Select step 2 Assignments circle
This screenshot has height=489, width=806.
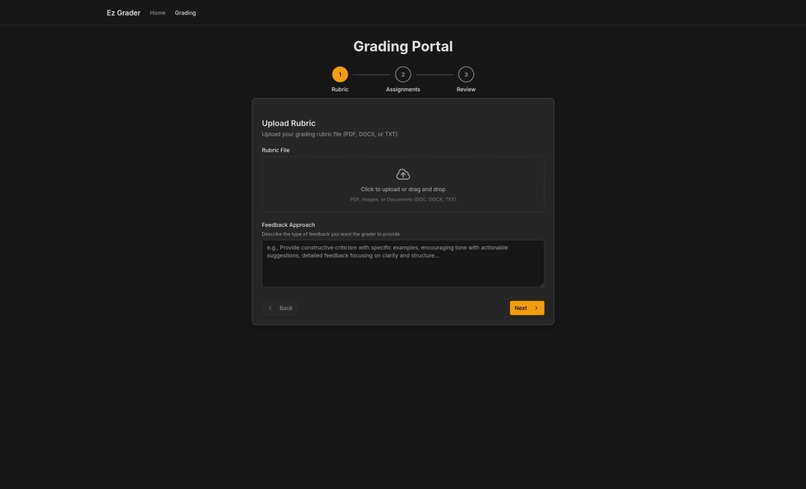click(403, 75)
